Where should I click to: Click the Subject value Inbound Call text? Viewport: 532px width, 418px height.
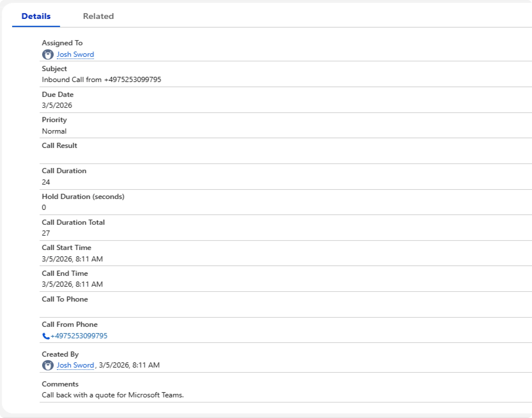point(101,80)
